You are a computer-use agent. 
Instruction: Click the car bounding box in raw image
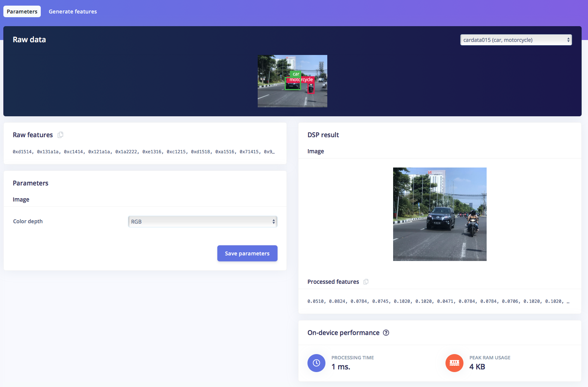(293, 86)
